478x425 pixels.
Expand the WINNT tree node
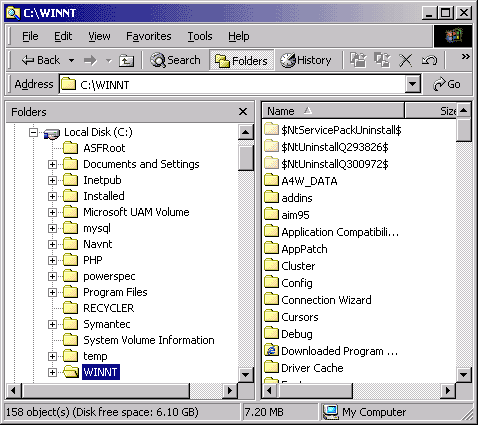pos(52,372)
